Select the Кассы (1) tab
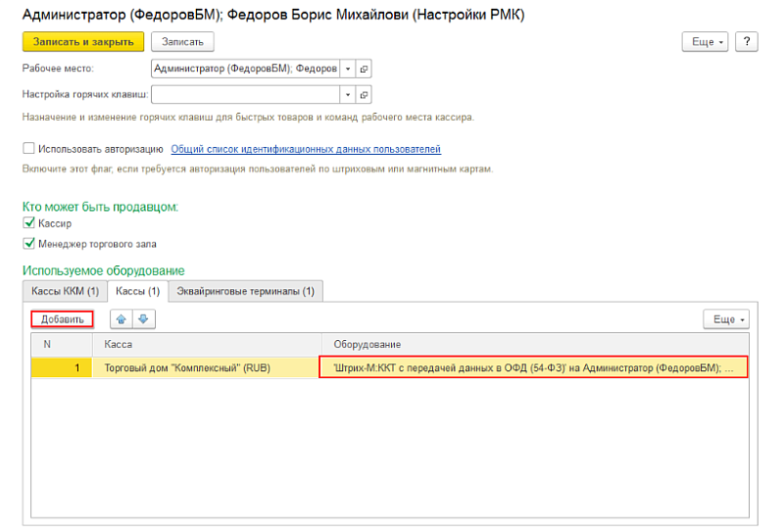 [137, 291]
